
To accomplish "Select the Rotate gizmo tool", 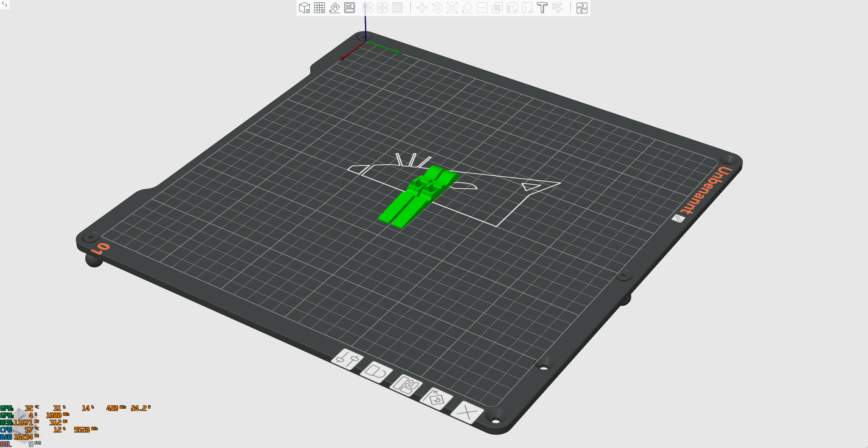I will click(437, 8).
